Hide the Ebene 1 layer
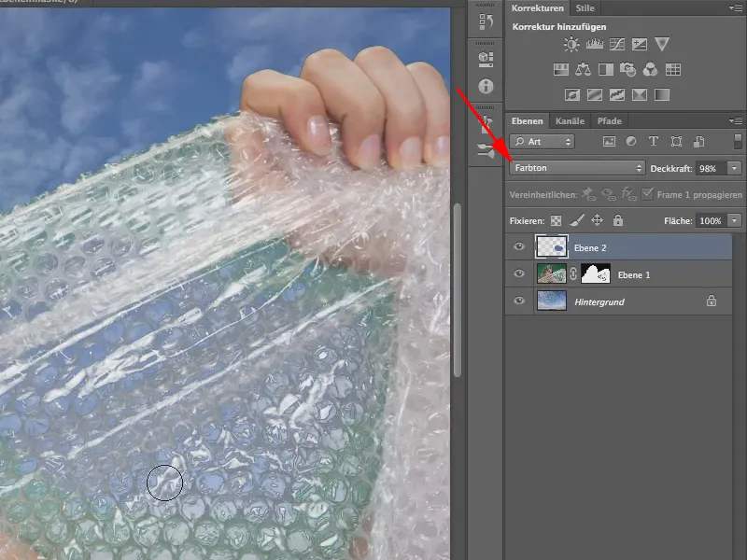The width and height of the screenshot is (747, 560). pos(519,273)
